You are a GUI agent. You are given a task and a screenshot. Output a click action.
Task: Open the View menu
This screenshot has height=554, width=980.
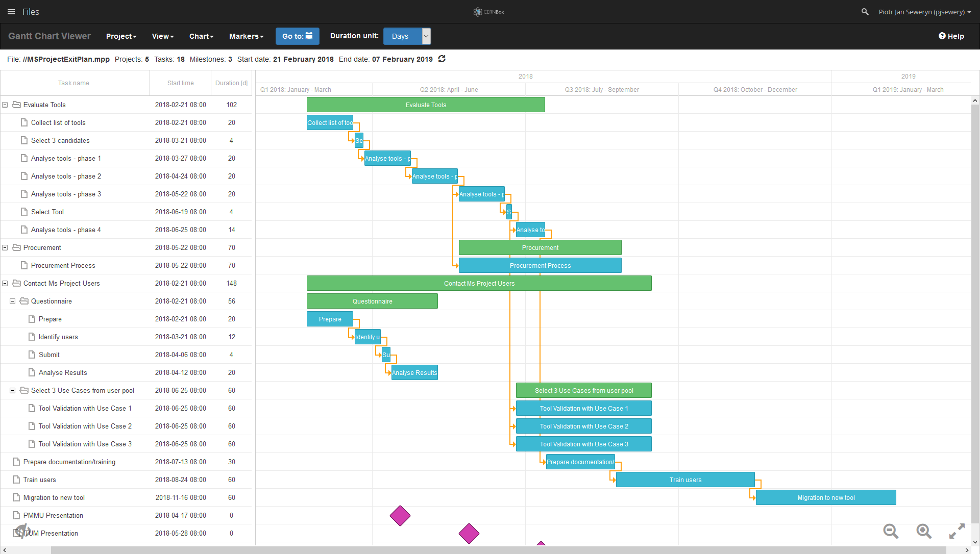coord(161,36)
